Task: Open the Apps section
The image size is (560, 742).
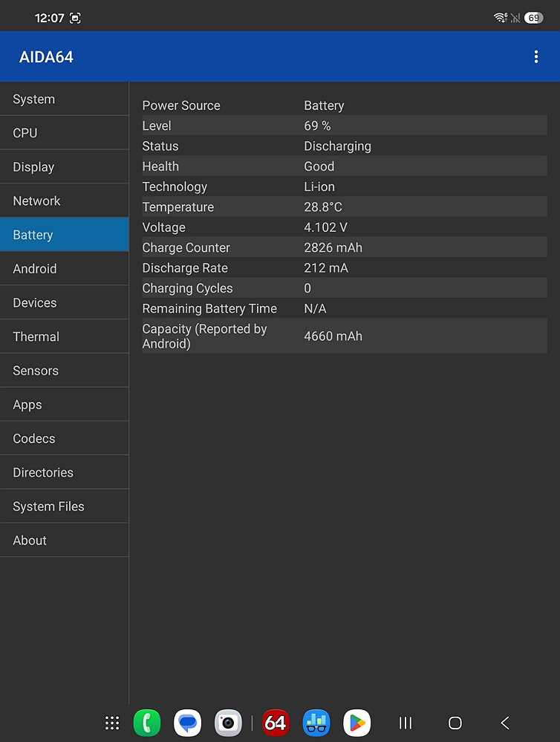Action: 65,405
